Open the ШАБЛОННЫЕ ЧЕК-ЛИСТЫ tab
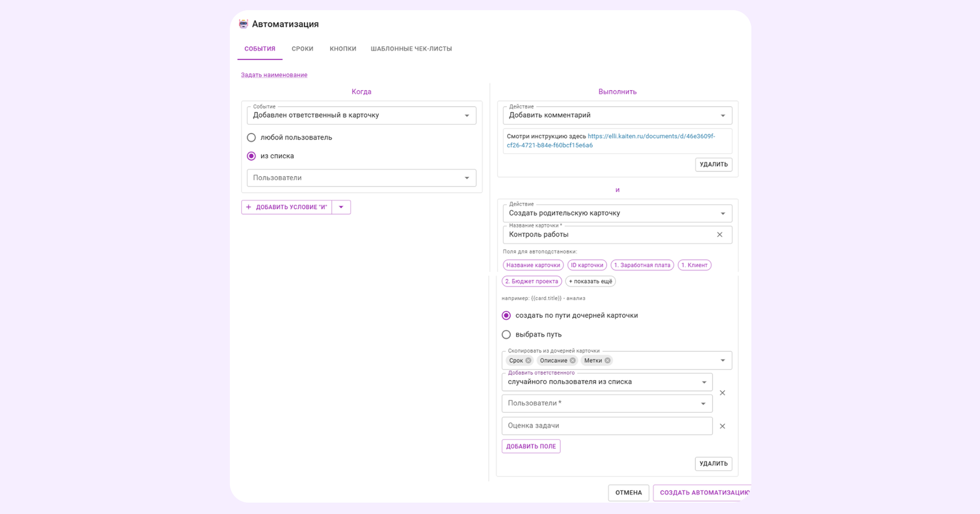This screenshot has height=514, width=980. pos(411,49)
